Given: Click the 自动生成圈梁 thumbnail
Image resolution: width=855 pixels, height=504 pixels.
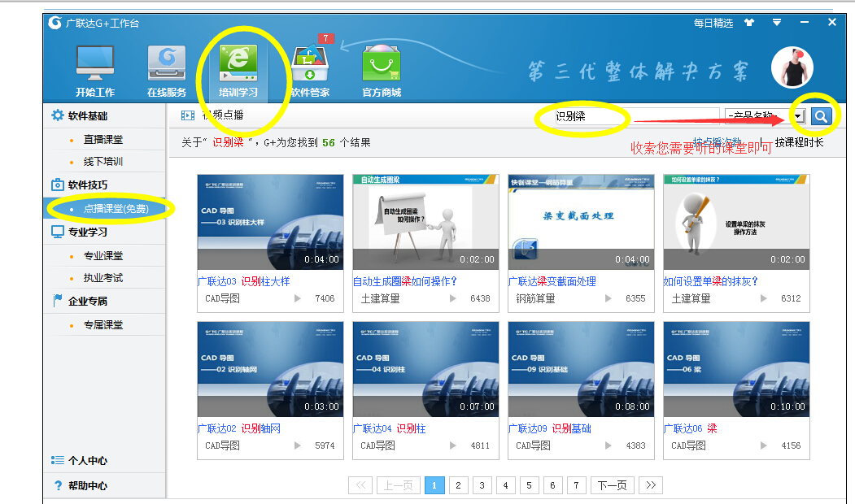Looking at the screenshot, I should [x=425, y=222].
